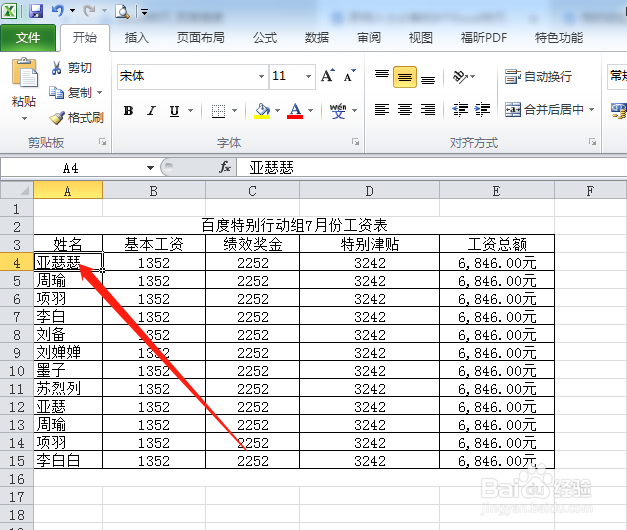
Task: Click the Excel application icon
Action: 9,11
